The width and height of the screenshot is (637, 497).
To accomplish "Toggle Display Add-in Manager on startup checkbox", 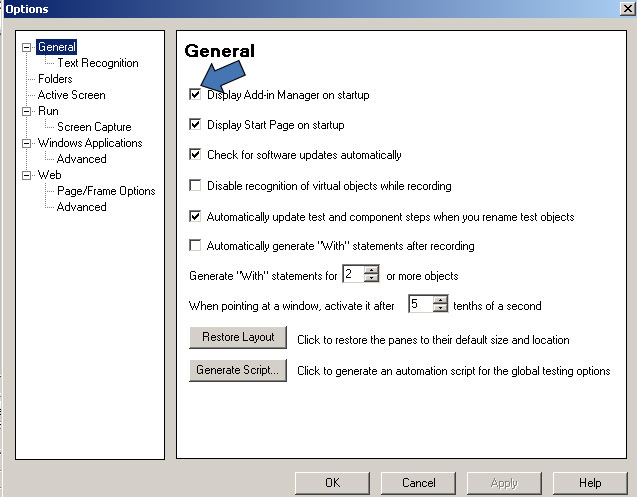I will (x=195, y=95).
